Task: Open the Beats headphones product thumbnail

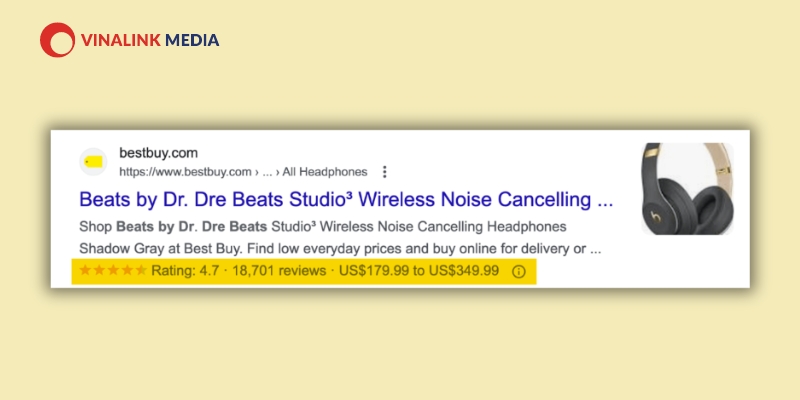Action: 687,189
